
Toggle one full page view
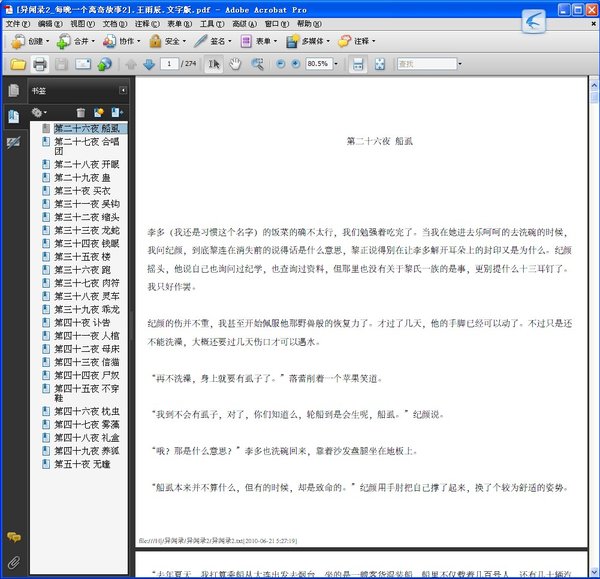[x=380, y=64]
